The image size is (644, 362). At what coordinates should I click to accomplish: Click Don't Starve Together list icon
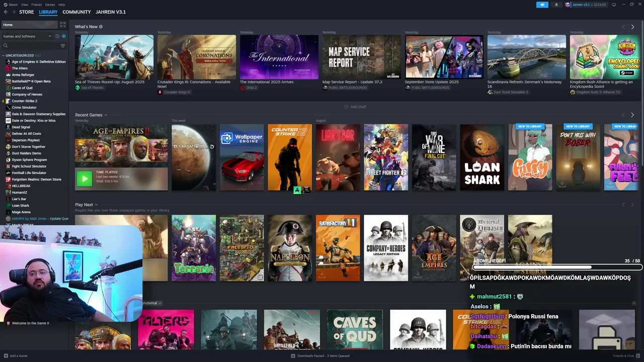click(x=8, y=147)
